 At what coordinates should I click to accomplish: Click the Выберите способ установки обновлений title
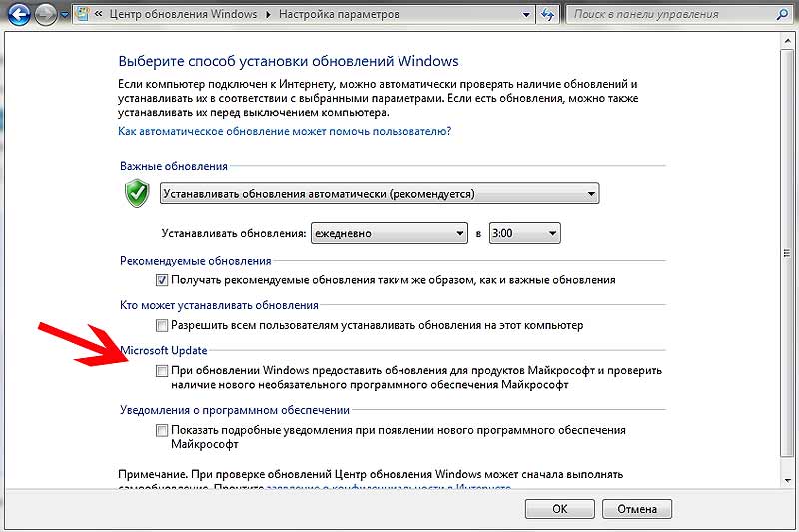coord(289,61)
